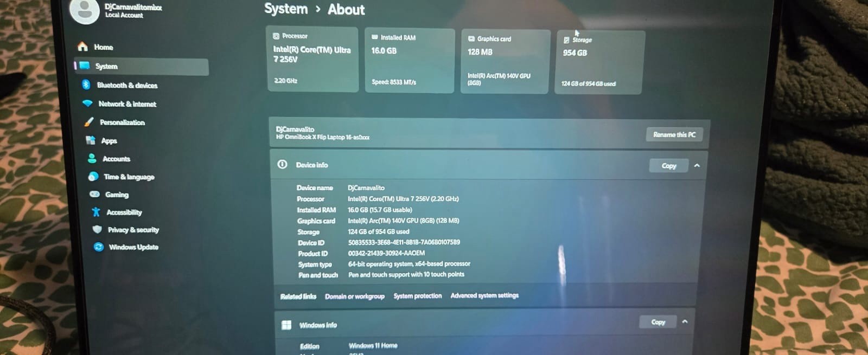Viewport: 868px width, 355px height.
Task: Go to Network & internet settings
Action: click(127, 104)
